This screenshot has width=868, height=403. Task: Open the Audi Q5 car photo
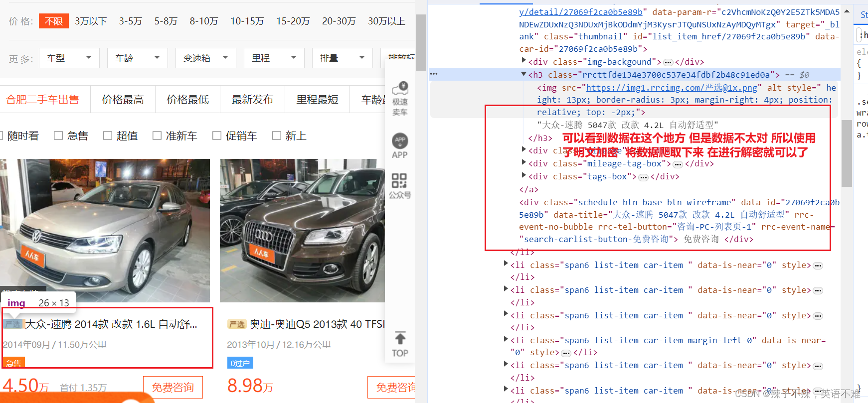tap(302, 231)
